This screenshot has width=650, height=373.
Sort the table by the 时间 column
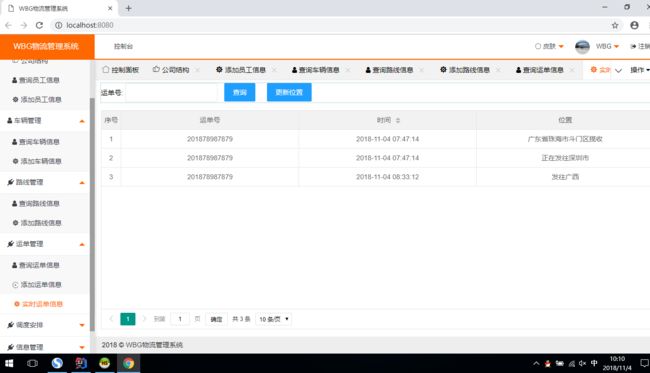point(398,120)
